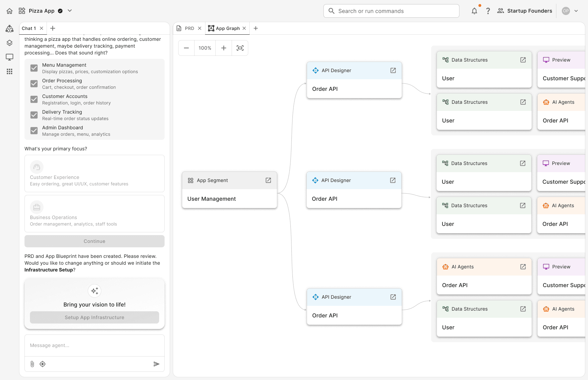Click the attach file paperclip icon
This screenshot has height=380, width=588.
coord(32,364)
